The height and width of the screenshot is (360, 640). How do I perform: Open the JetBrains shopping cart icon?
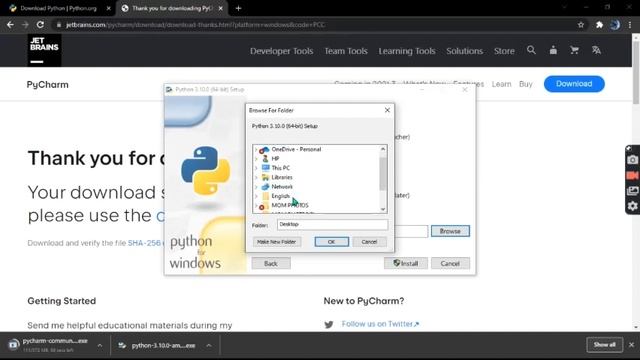(x=574, y=50)
